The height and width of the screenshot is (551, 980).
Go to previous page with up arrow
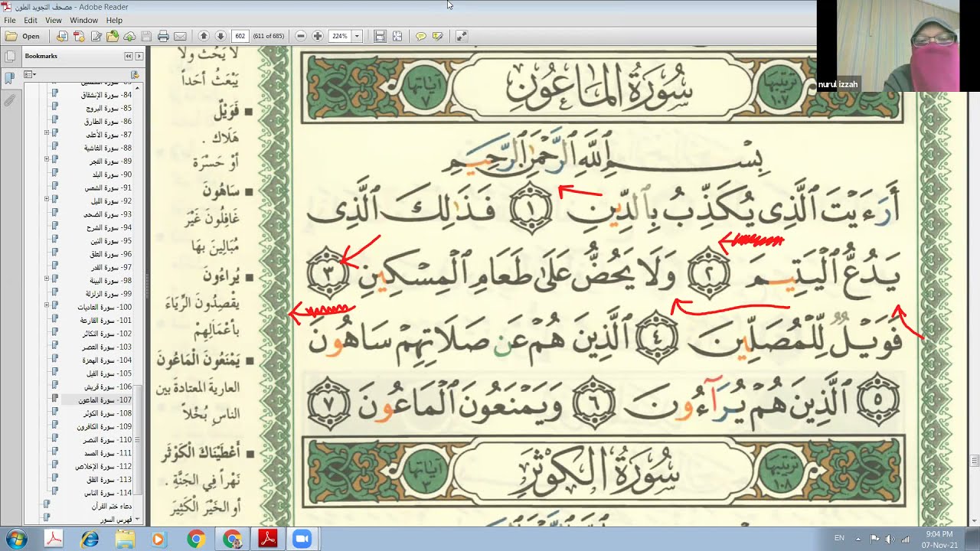click(204, 36)
